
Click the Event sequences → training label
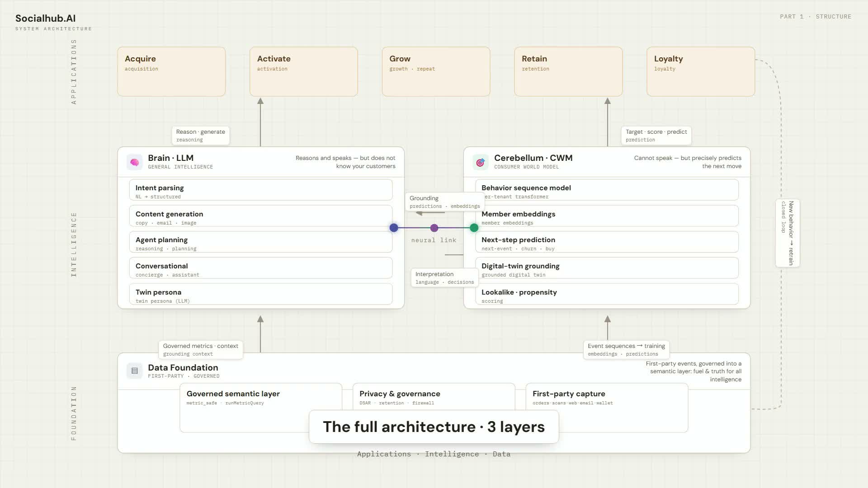pos(626,350)
